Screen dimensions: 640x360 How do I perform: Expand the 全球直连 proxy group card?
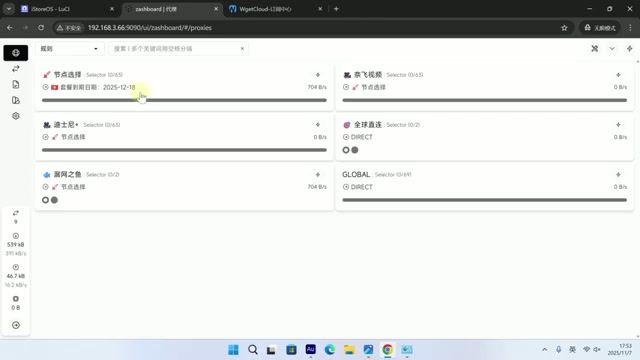(484, 136)
